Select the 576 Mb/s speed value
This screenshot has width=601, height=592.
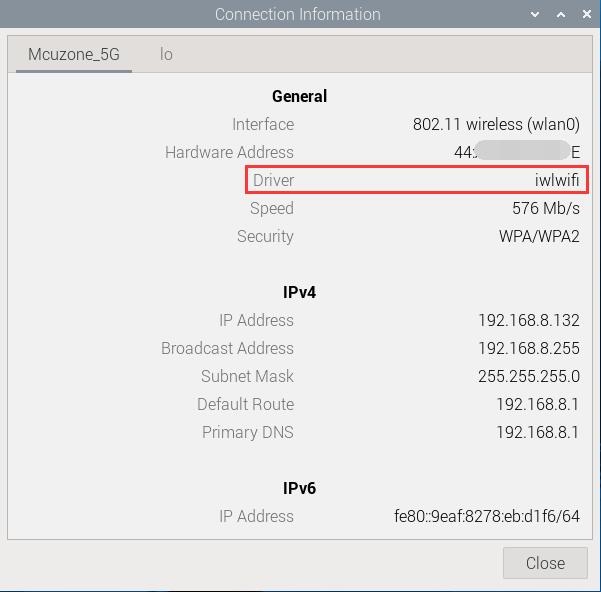tap(545, 208)
